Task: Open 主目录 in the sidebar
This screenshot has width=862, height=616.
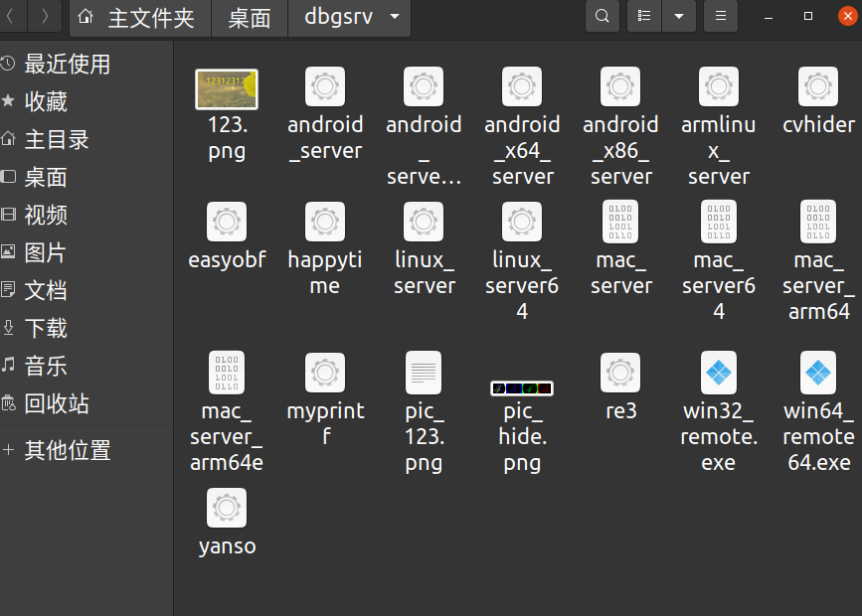Action: tap(86, 139)
